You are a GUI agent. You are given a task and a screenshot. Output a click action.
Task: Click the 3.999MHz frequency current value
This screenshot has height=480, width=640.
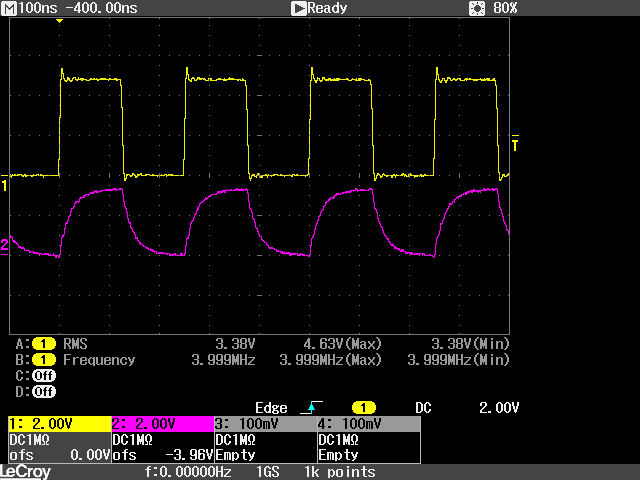pyautogui.click(x=223, y=360)
